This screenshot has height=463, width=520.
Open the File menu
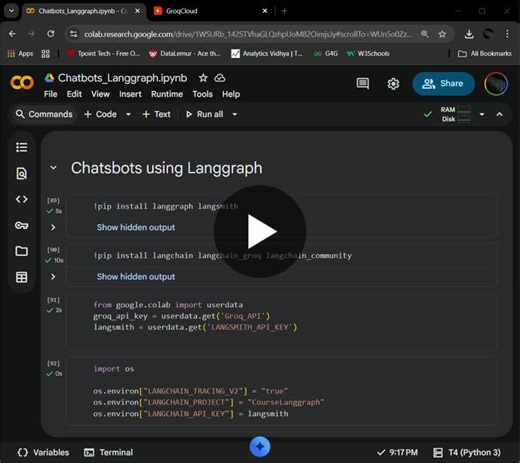51,94
